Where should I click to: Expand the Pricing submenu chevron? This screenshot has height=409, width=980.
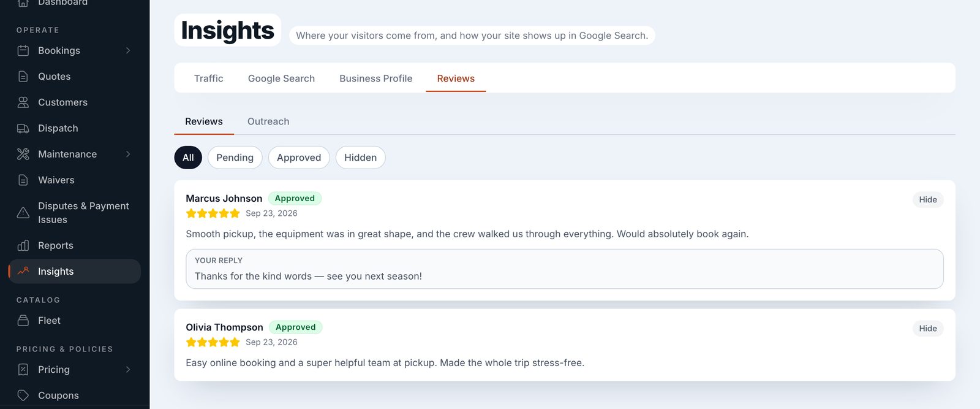tap(128, 369)
